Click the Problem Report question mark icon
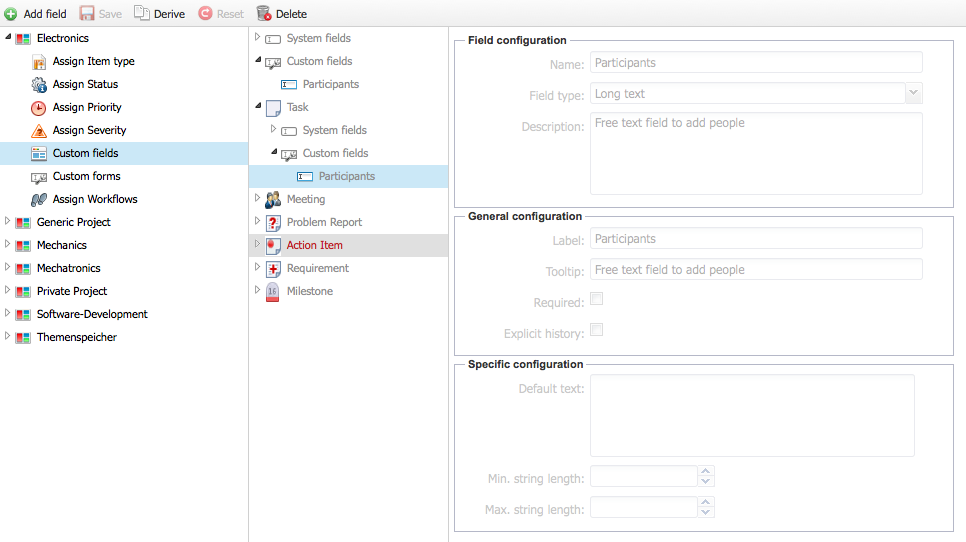This screenshot has height=542, width=966. pos(273,222)
